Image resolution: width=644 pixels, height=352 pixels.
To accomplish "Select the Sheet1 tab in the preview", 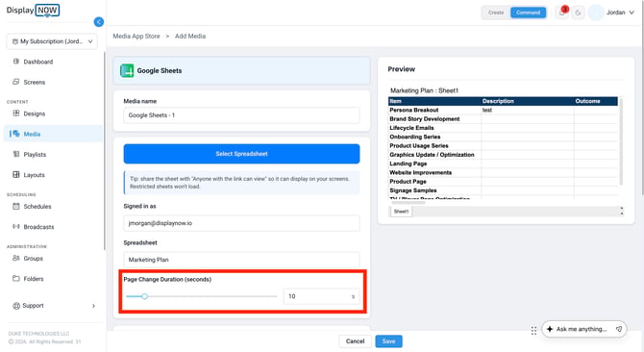I will pos(401,212).
